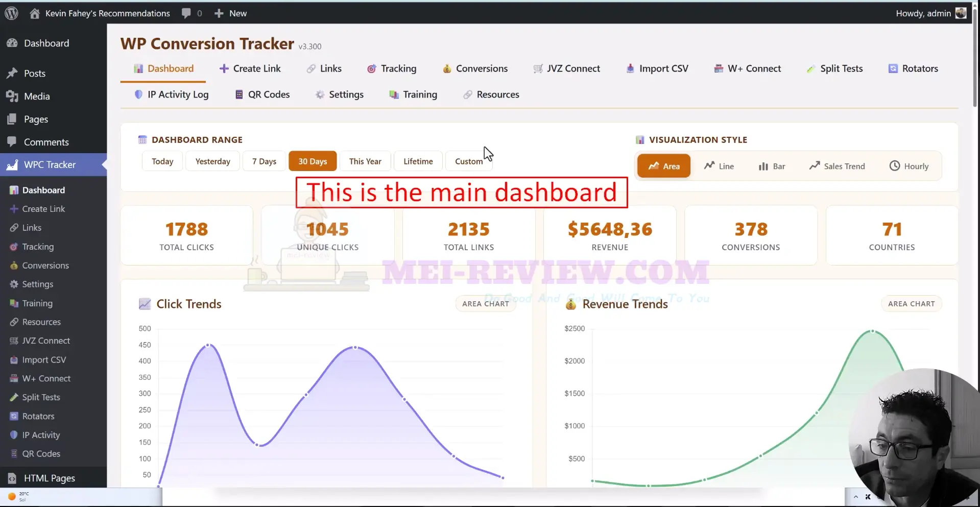Click the QR Codes icon in top navigation
The image size is (980, 507).
point(239,94)
